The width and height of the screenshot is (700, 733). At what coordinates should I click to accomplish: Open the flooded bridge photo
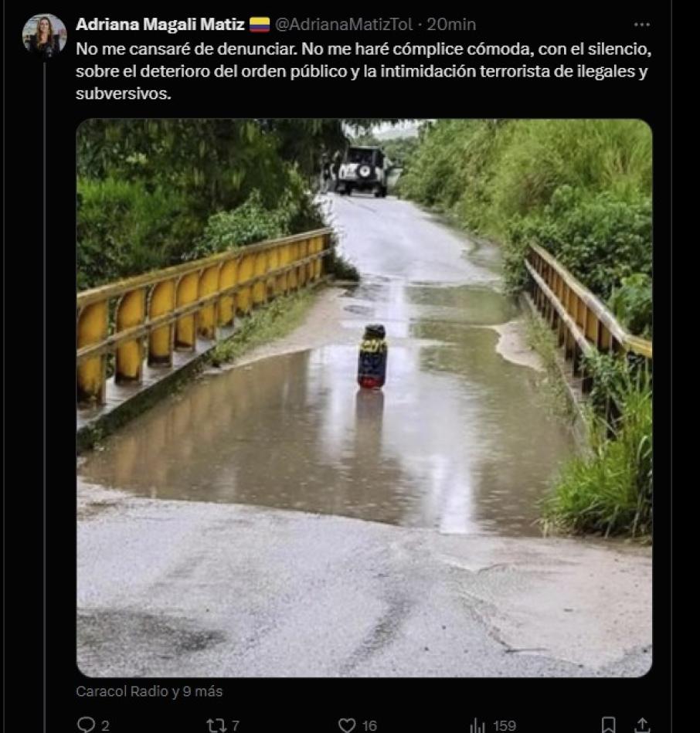pyautogui.click(x=364, y=398)
